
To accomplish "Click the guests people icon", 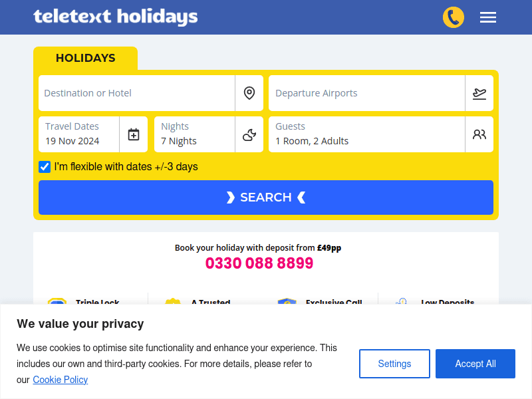I will [x=479, y=134].
